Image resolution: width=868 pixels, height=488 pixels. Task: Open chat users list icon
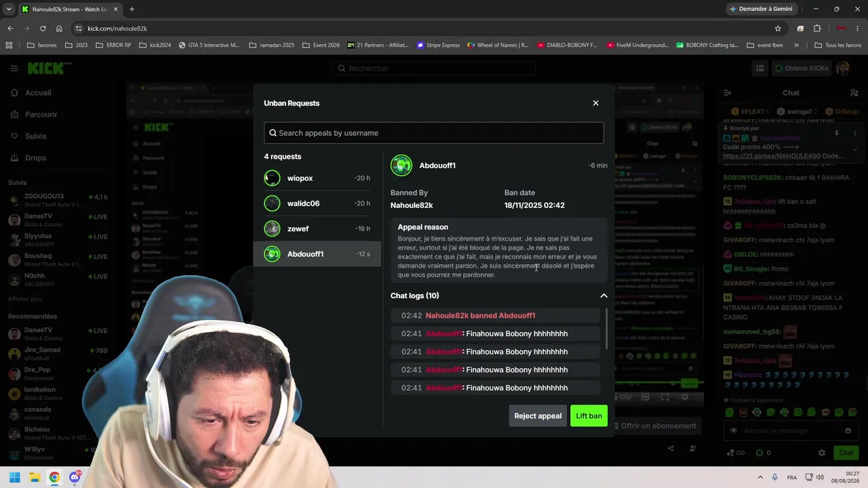[854, 93]
